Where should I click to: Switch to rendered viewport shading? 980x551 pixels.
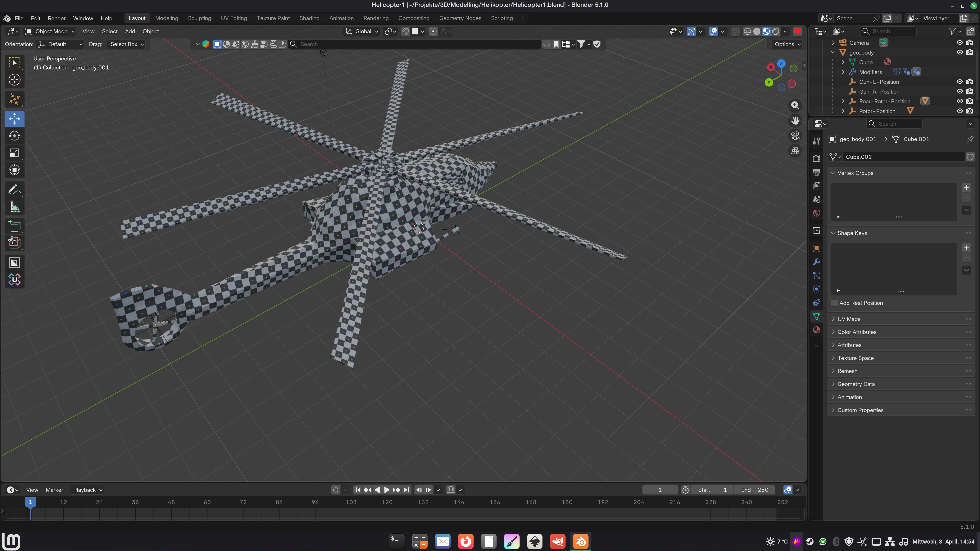(776, 32)
